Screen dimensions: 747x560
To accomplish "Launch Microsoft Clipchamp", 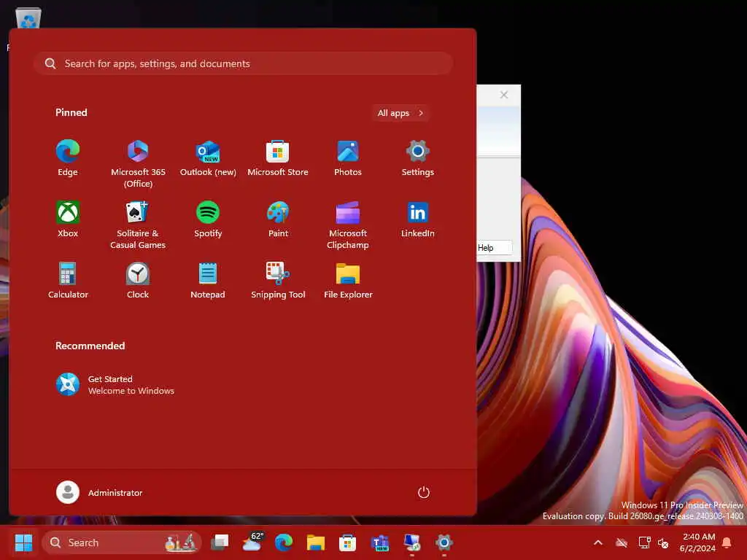I will coord(348,225).
